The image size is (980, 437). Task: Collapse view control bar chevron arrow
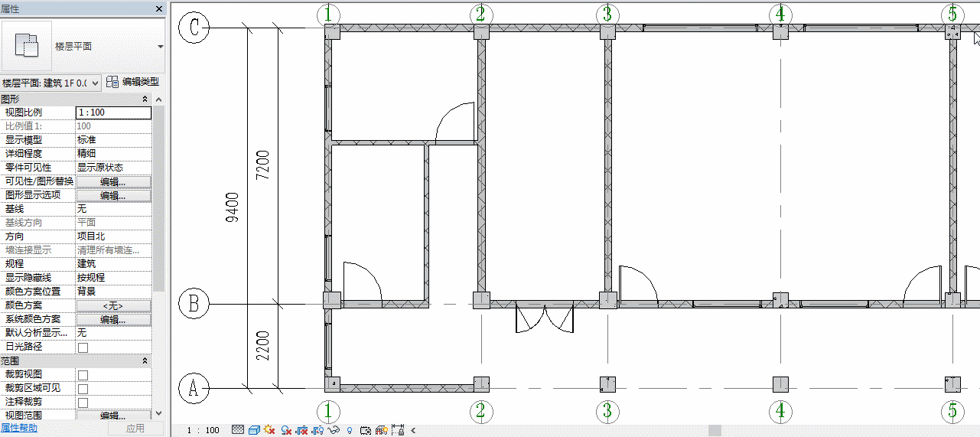click(x=413, y=430)
